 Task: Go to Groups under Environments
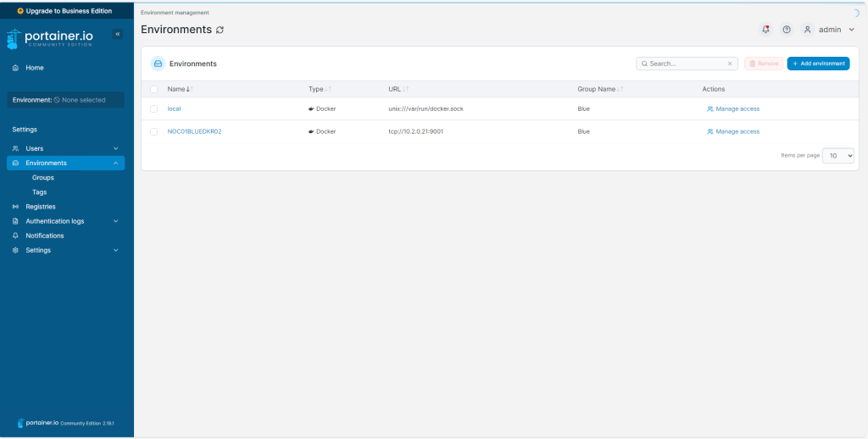[x=43, y=178]
